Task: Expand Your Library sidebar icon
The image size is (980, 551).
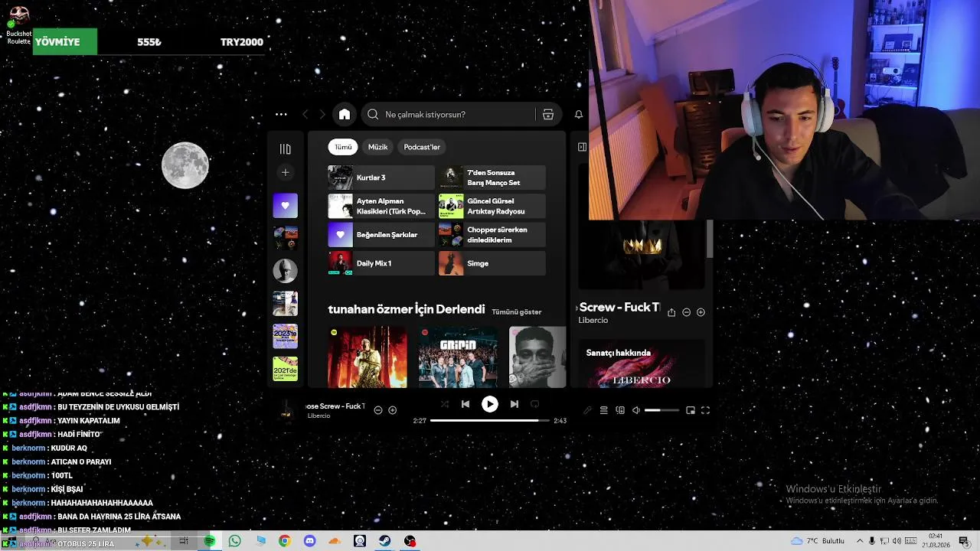Action: [x=286, y=149]
